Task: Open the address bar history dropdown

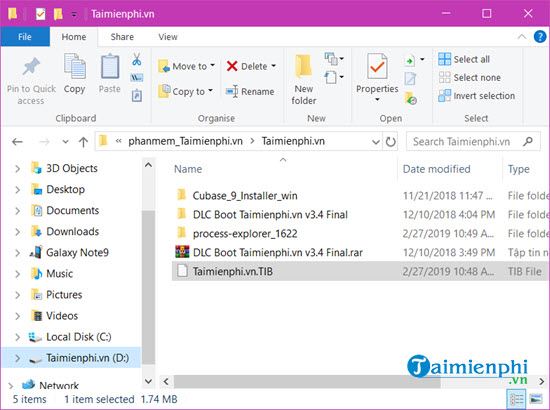Action: (376, 142)
